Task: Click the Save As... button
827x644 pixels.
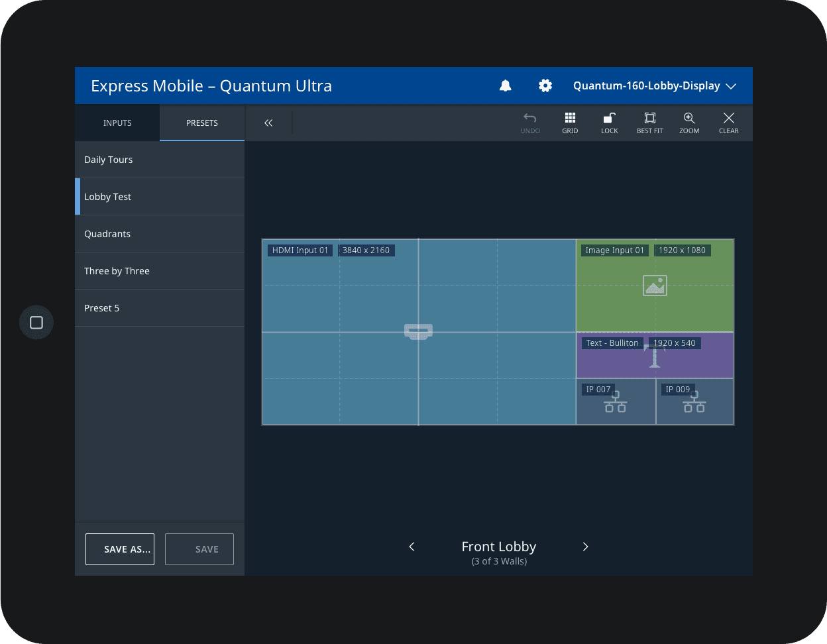Action: point(120,549)
